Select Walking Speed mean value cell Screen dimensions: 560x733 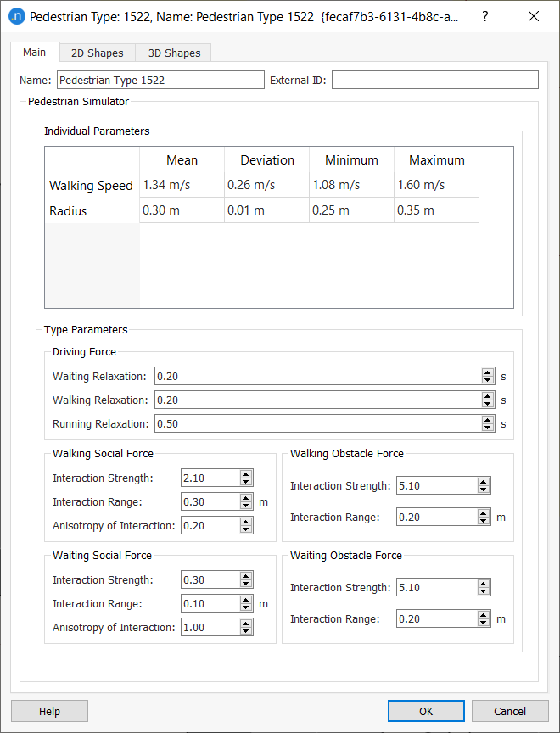pyautogui.click(x=182, y=185)
